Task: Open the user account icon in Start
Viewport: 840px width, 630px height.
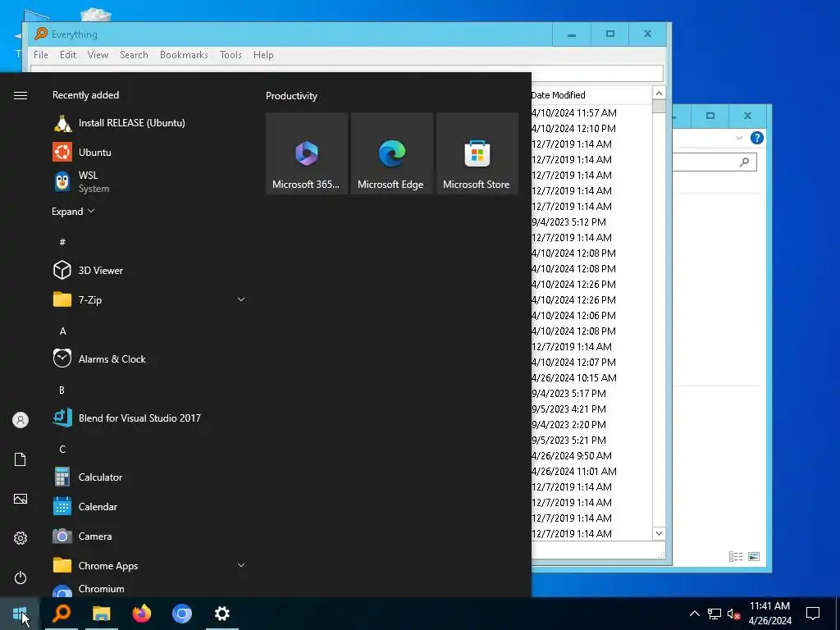Action: point(21,420)
